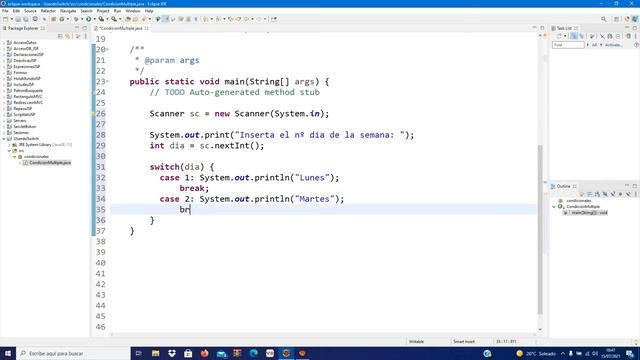
Task: Click Link with Editor in Package Explorer
Action: (x=68, y=36)
